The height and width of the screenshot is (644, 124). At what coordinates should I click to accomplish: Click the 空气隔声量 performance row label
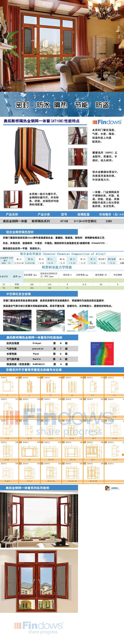[x=13, y=359]
